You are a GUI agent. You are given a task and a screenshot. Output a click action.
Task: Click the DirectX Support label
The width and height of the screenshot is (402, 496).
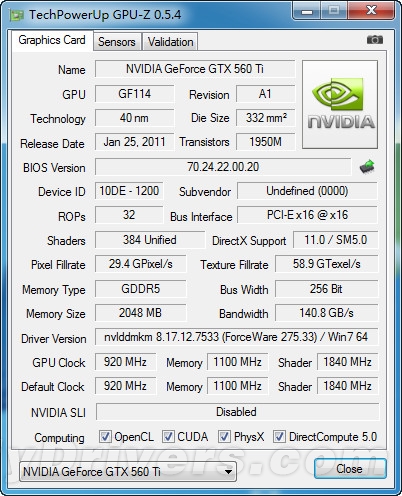[x=249, y=241]
